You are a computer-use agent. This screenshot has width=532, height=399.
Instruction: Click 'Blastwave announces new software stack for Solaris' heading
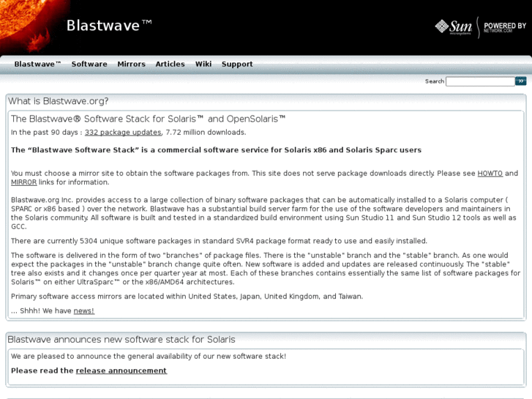coord(121,340)
